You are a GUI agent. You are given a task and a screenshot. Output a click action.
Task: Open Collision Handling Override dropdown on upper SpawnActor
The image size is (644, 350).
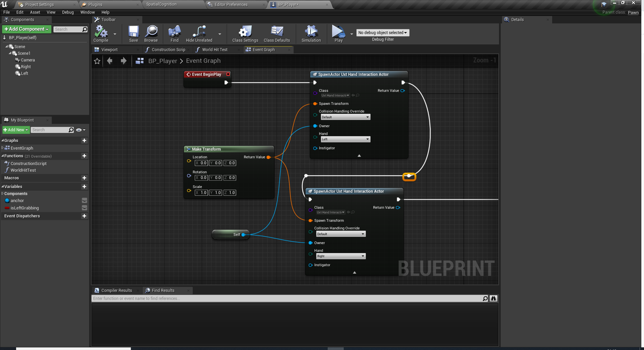tap(345, 117)
